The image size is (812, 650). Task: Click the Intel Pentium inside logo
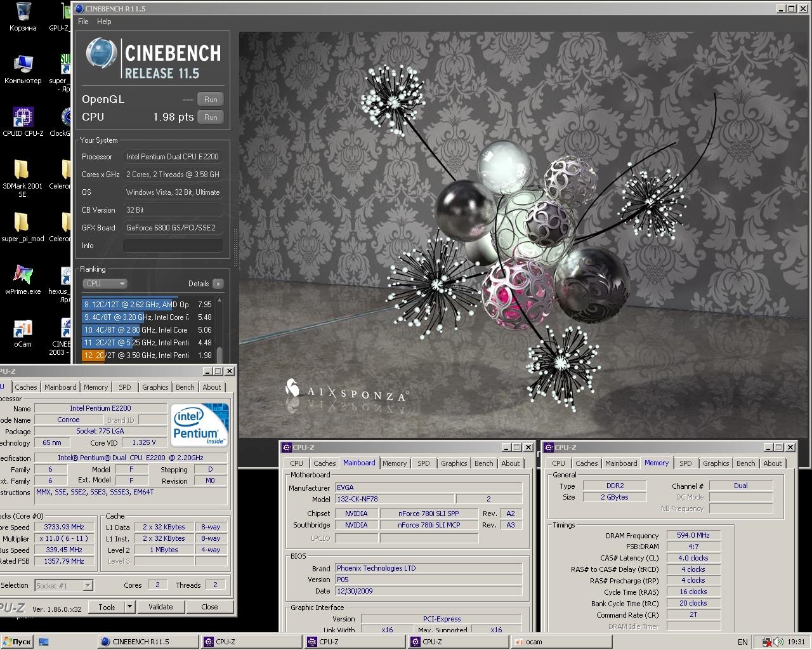[x=200, y=425]
